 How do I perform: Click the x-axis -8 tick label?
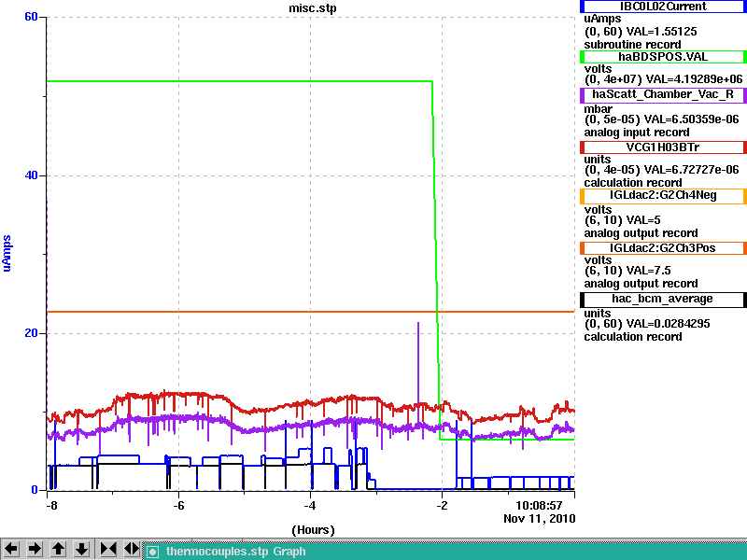coord(51,505)
